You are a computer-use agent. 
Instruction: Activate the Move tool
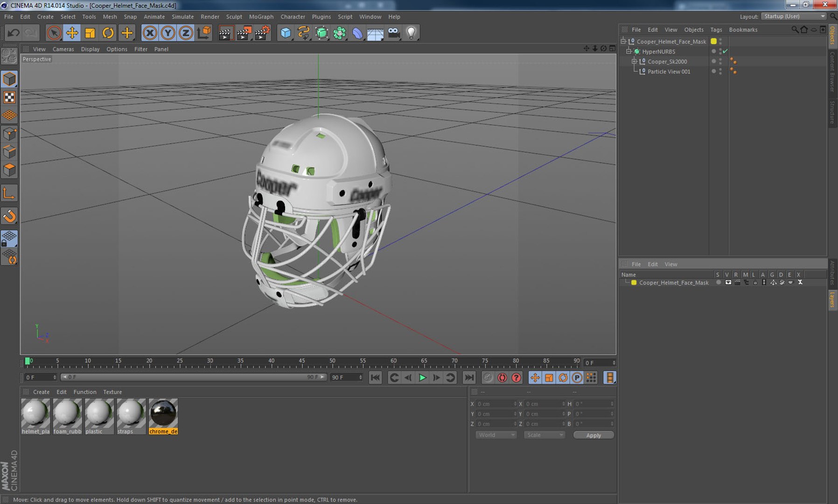[72, 33]
